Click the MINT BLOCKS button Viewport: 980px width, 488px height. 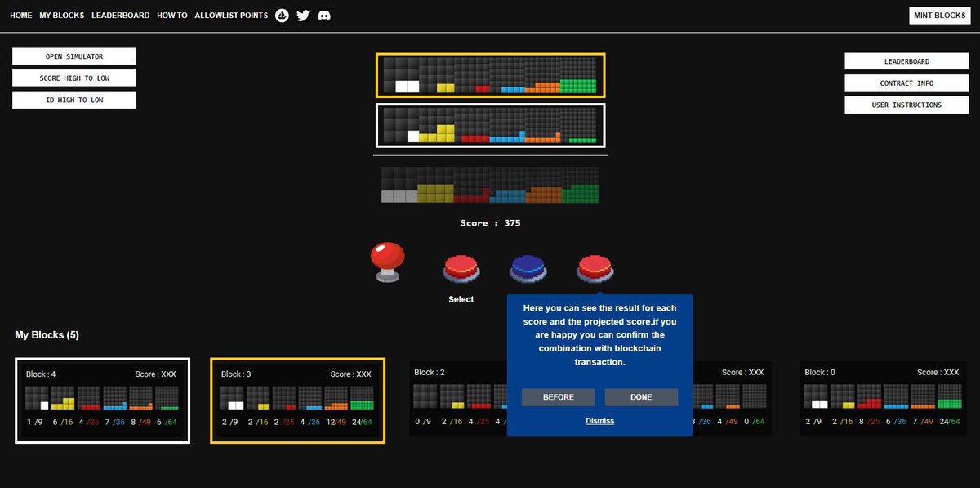[939, 16]
